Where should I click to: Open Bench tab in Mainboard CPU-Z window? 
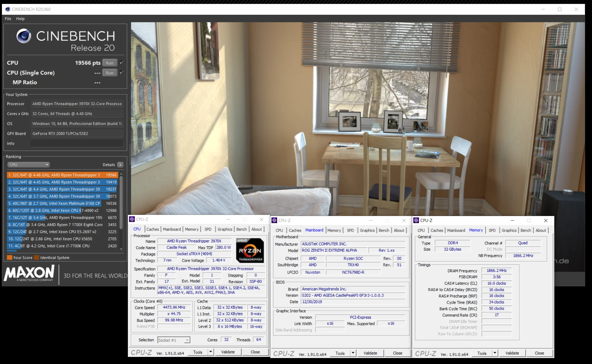coord(384,230)
